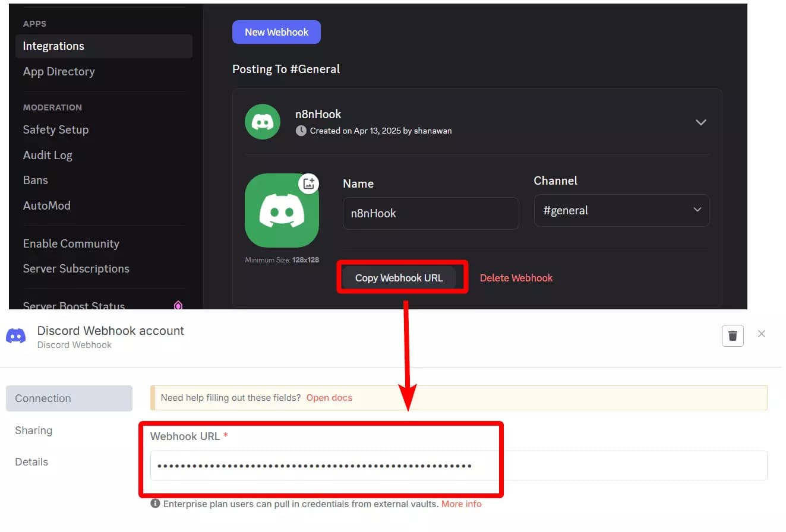786x532 pixels.
Task: Select AutoMod in the sidebar
Action: tap(47, 205)
